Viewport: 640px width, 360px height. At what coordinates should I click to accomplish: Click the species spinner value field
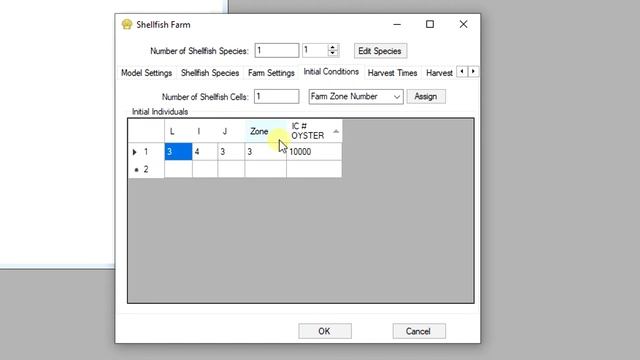(315, 51)
